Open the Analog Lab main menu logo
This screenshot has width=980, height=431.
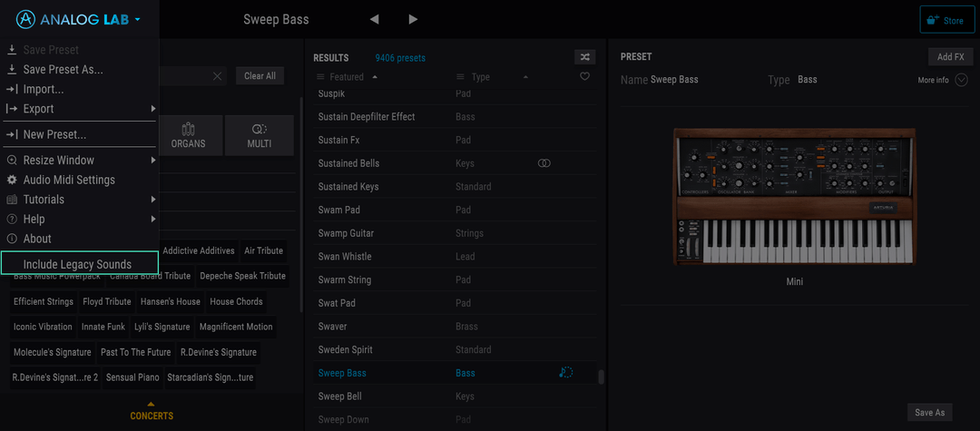coord(78,19)
